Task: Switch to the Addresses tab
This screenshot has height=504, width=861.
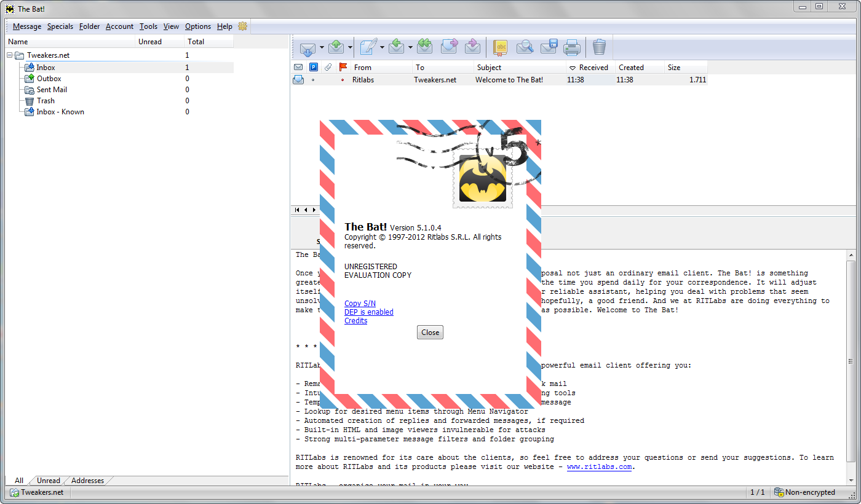Action: 88,481
